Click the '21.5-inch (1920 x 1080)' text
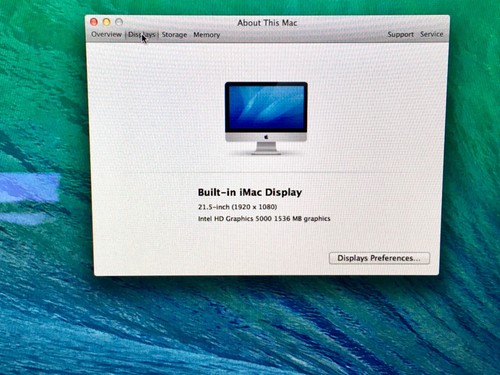 (238, 207)
